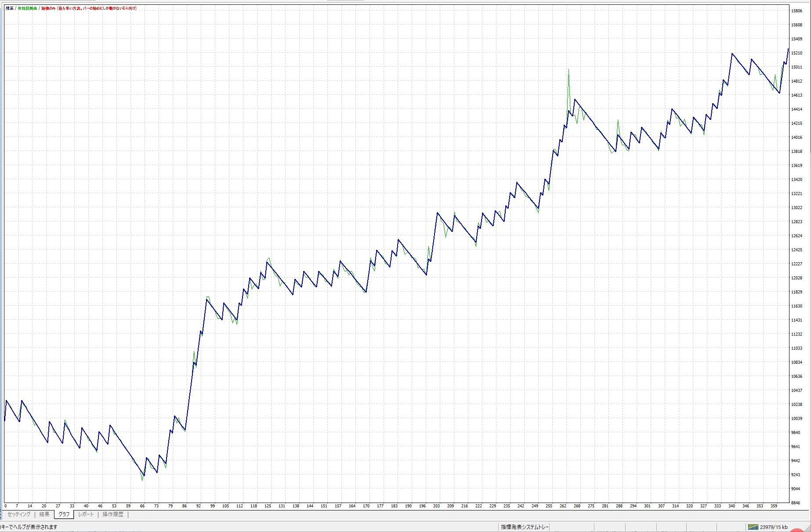811x532 pixels.
Task: Click trade number 203 on the horizontal axis
Action: 436,506
